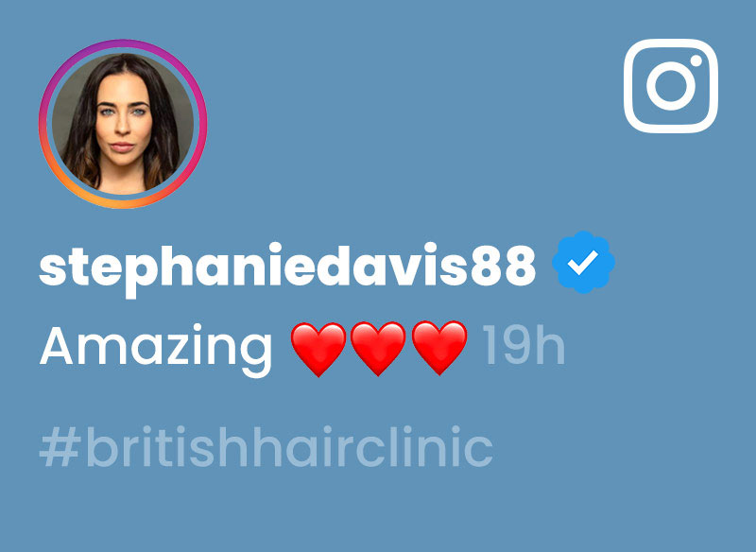The image size is (756, 552).
Task: Click the digits 88 in the username
Action: pyautogui.click(x=503, y=265)
